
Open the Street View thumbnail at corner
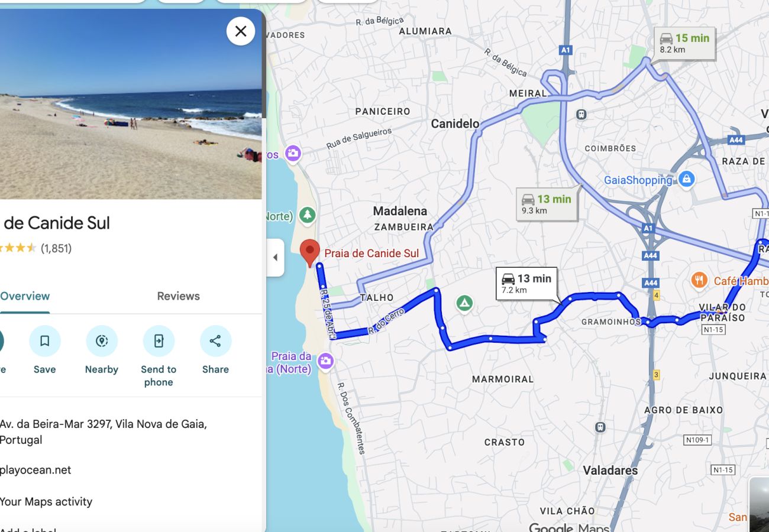759,504
